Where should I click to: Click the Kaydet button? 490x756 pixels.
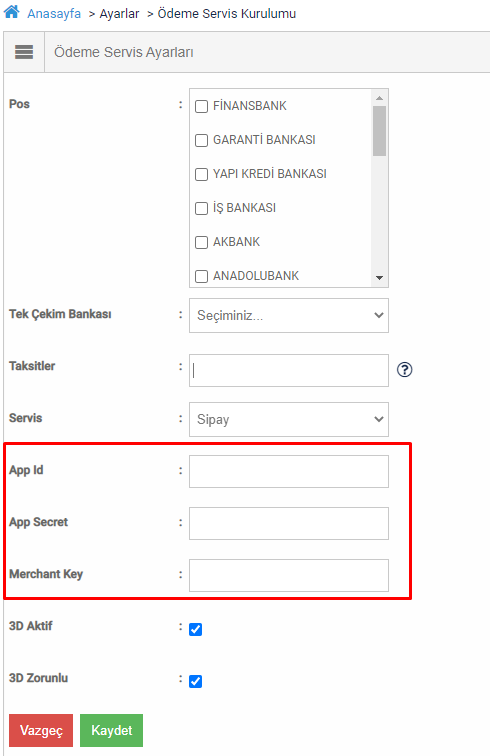(x=111, y=730)
